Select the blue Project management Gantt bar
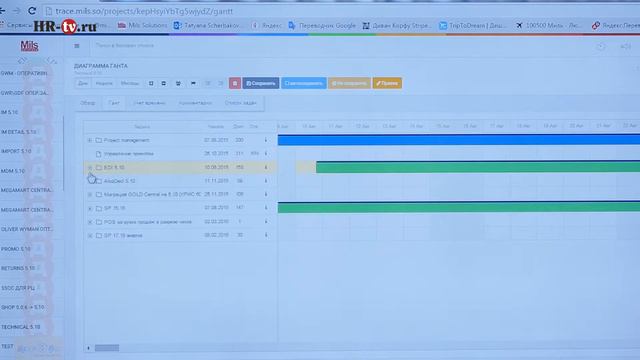 (x=459, y=140)
